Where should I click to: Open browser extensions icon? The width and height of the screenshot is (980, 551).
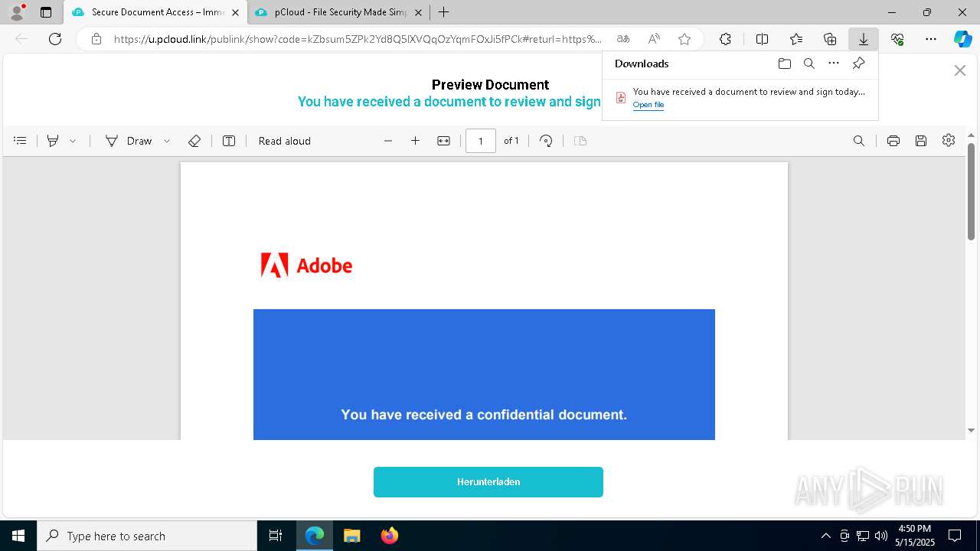pos(725,39)
